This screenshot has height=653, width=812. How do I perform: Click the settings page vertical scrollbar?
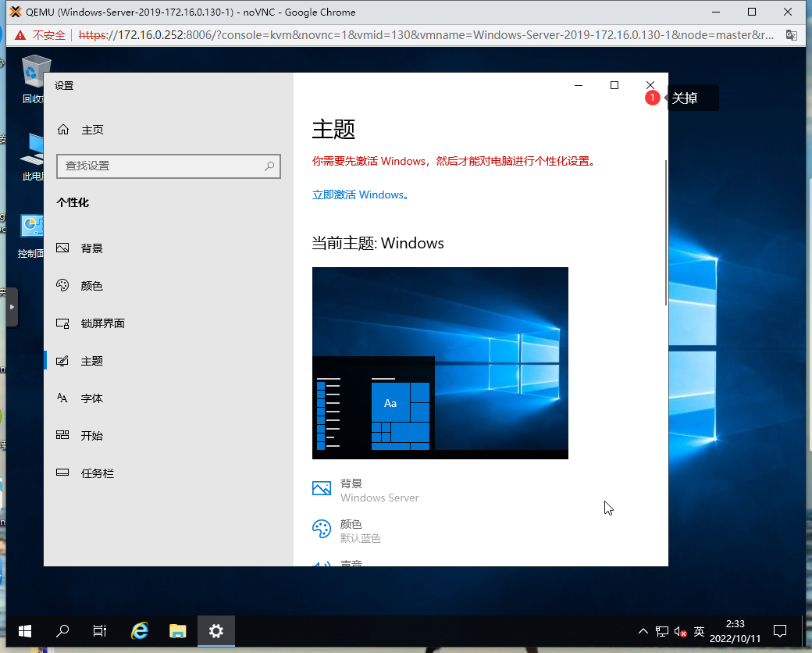pos(665,234)
